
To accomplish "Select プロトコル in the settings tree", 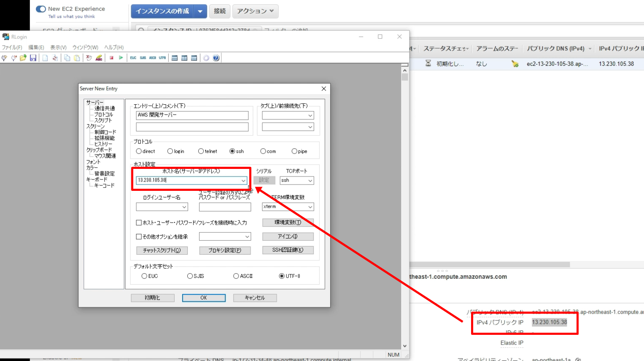I will 103,114.
